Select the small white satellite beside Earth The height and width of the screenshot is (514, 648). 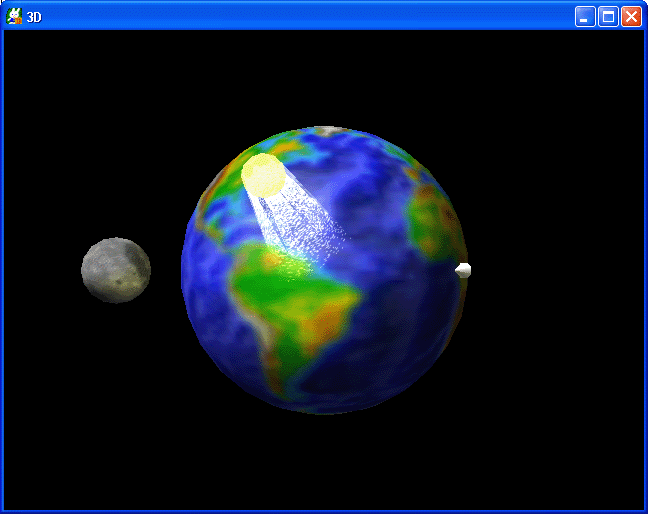462,269
